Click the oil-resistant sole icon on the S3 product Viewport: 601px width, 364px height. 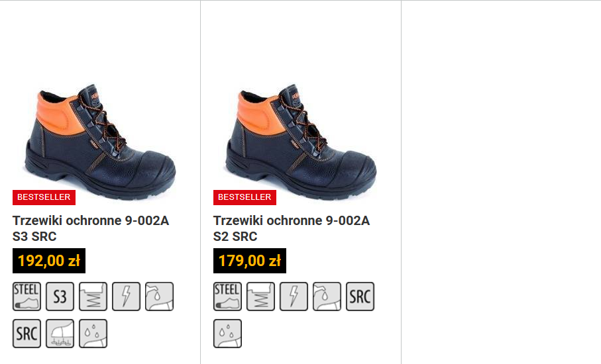point(160,296)
